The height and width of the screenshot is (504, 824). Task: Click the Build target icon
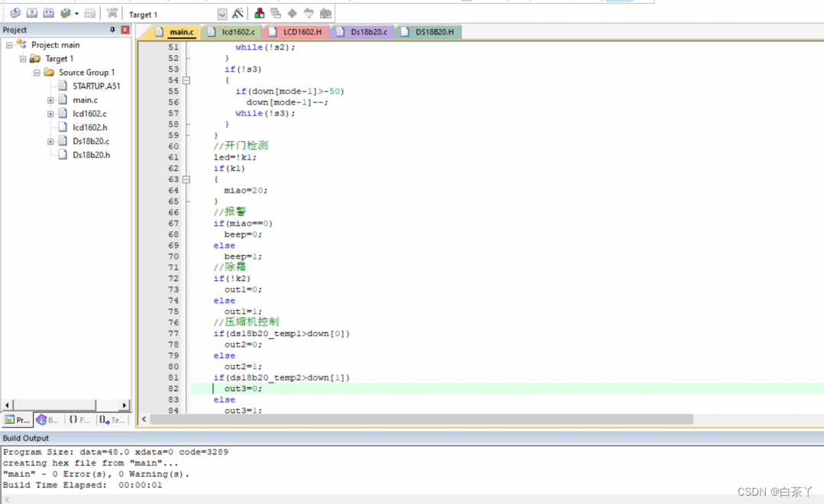pos(31,14)
